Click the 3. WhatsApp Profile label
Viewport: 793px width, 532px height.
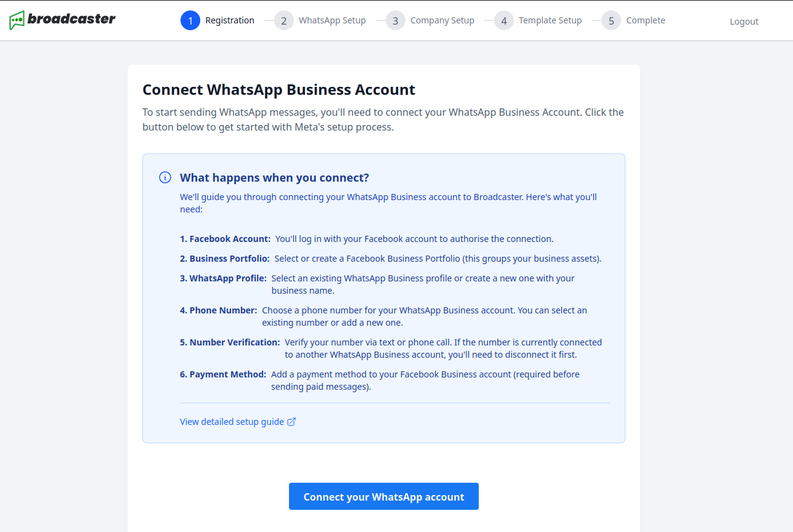pyautogui.click(x=224, y=278)
